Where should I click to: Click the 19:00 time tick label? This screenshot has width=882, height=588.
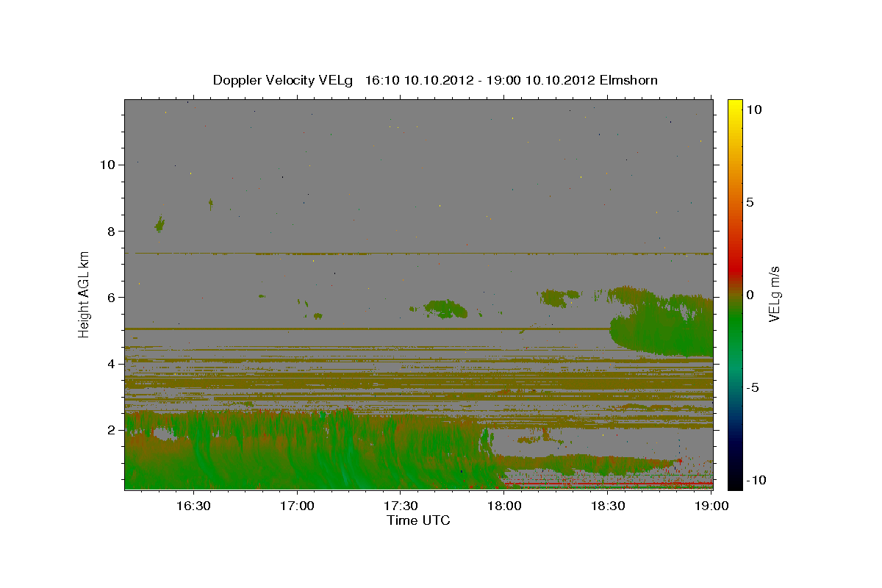click(x=711, y=506)
